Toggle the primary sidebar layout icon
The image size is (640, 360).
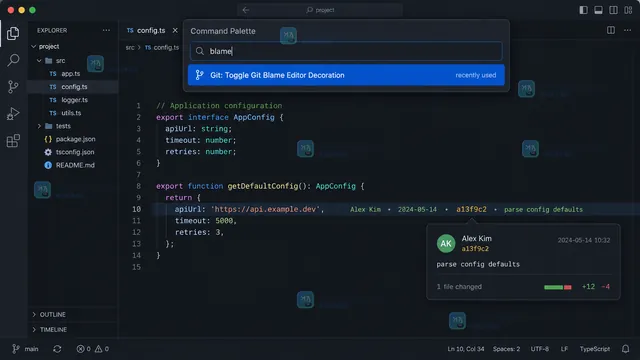[x=583, y=10]
